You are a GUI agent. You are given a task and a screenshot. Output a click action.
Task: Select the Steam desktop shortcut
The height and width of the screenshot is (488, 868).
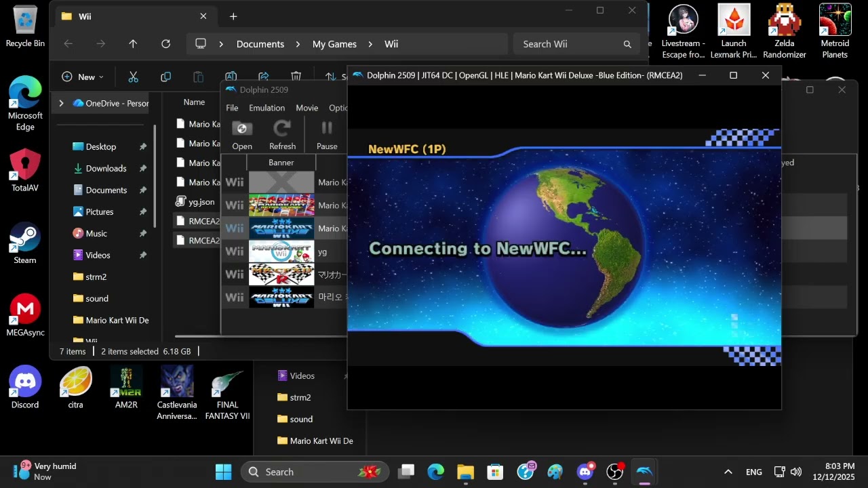[x=25, y=243]
